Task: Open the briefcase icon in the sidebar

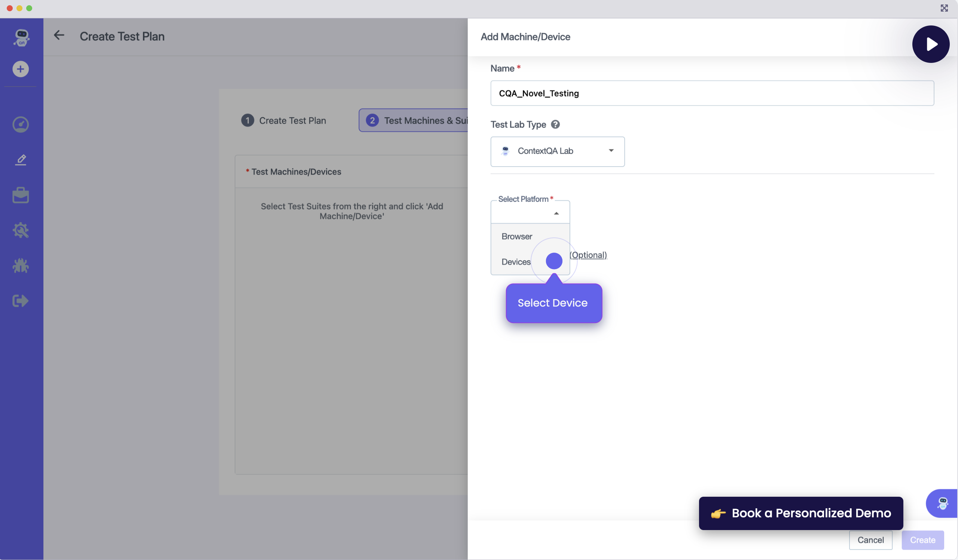Action: pyautogui.click(x=21, y=195)
